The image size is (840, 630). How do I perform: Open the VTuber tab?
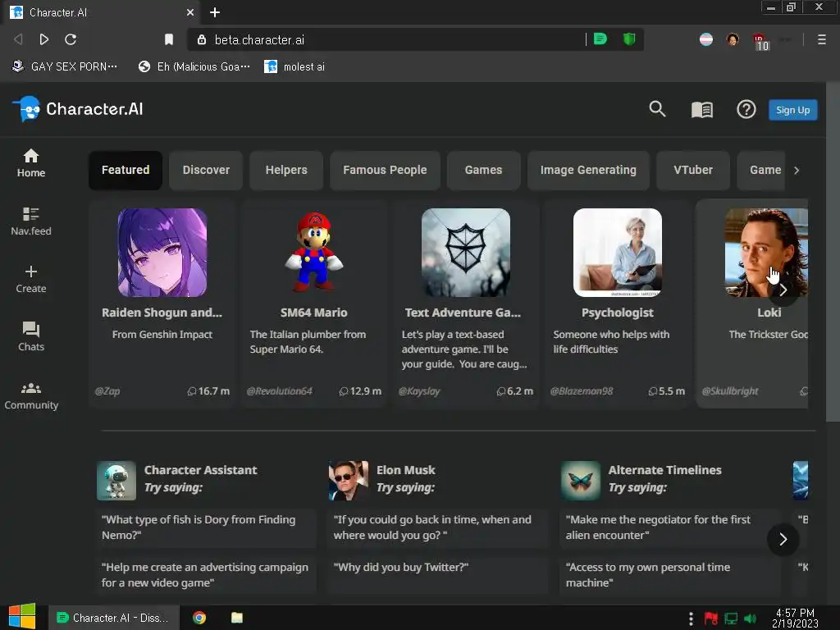click(692, 171)
